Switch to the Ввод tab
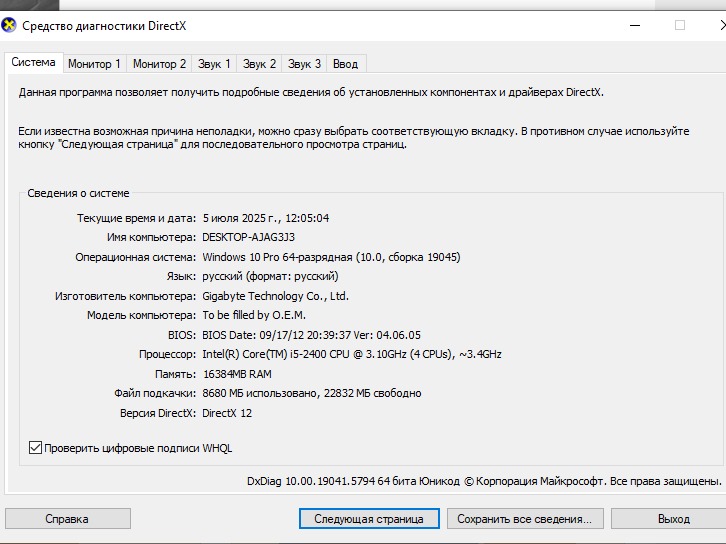The width and height of the screenshot is (726, 544). (x=345, y=64)
